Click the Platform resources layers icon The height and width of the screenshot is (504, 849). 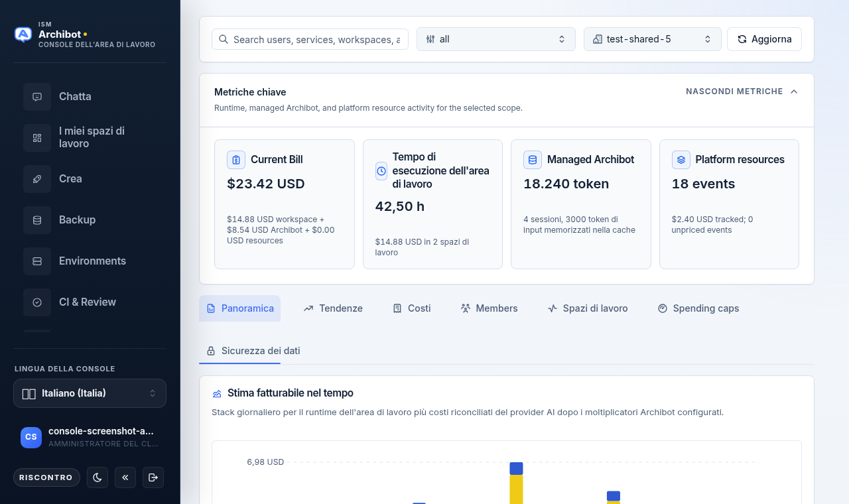tap(681, 160)
